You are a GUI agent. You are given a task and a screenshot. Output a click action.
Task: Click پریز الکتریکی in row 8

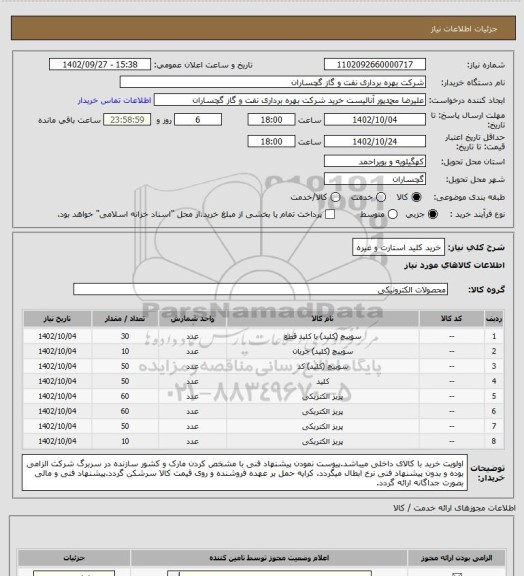click(x=323, y=442)
